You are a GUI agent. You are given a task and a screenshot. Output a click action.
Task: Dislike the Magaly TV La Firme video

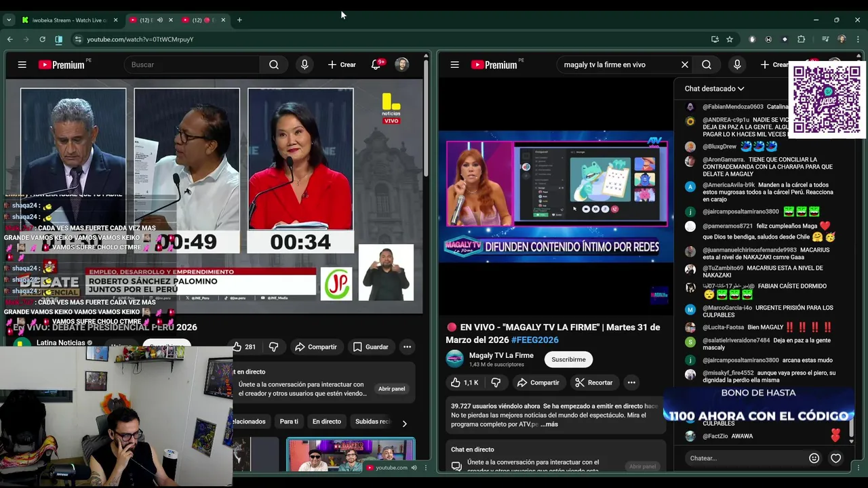pos(496,382)
